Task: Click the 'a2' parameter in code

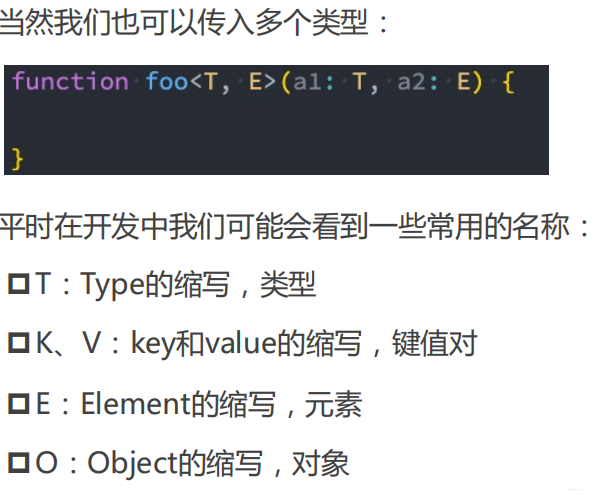Action: (x=412, y=82)
